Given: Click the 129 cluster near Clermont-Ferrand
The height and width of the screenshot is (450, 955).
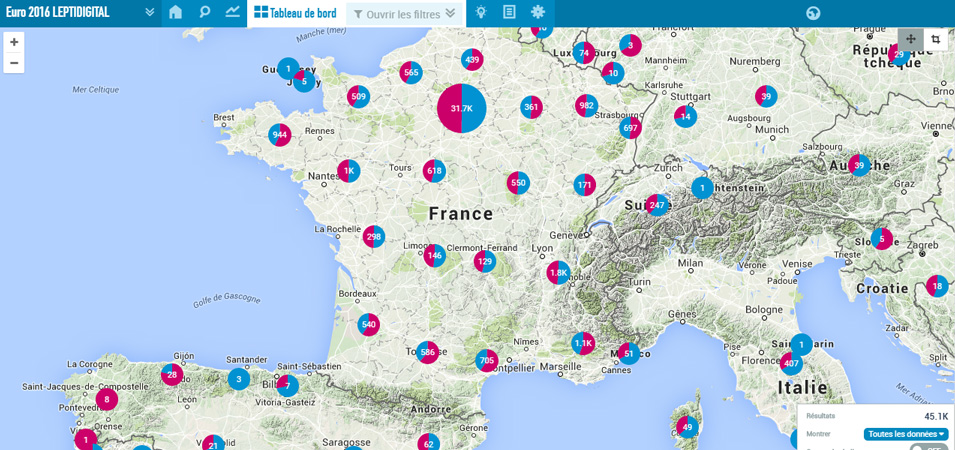Looking at the screenshot, I should (485, 261).
